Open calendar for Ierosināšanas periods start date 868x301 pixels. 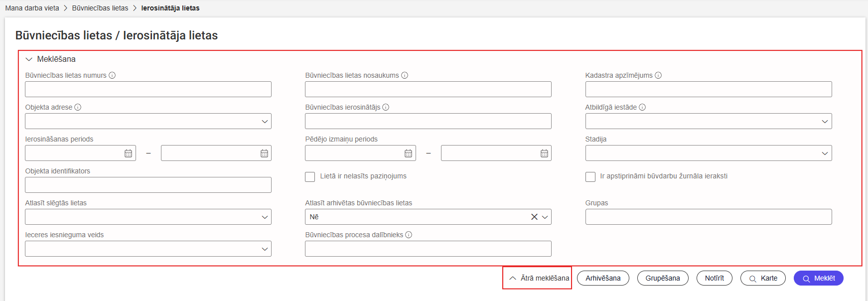(x=128, y=153)
